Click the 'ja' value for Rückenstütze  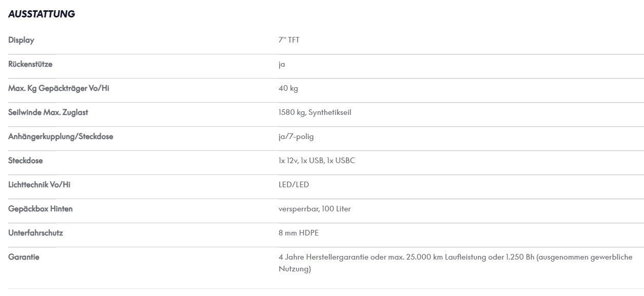pyautogui.click(x=282, y=65)
